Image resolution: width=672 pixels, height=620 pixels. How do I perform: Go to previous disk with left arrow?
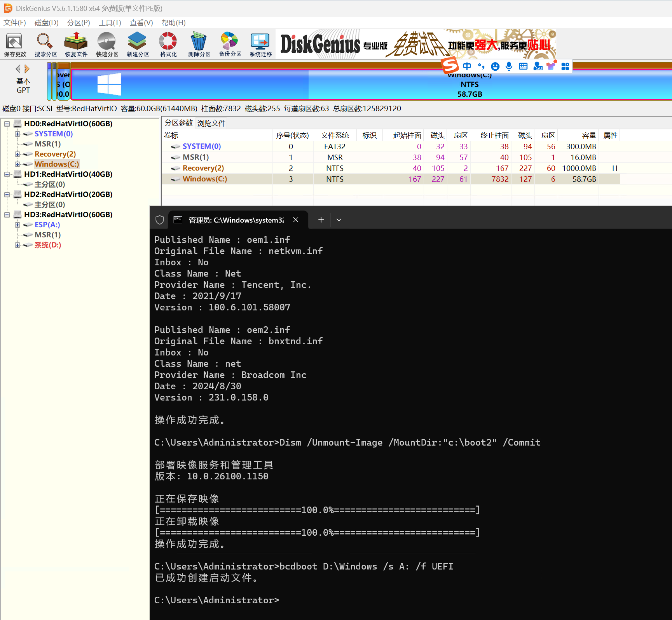coord(18,69)
